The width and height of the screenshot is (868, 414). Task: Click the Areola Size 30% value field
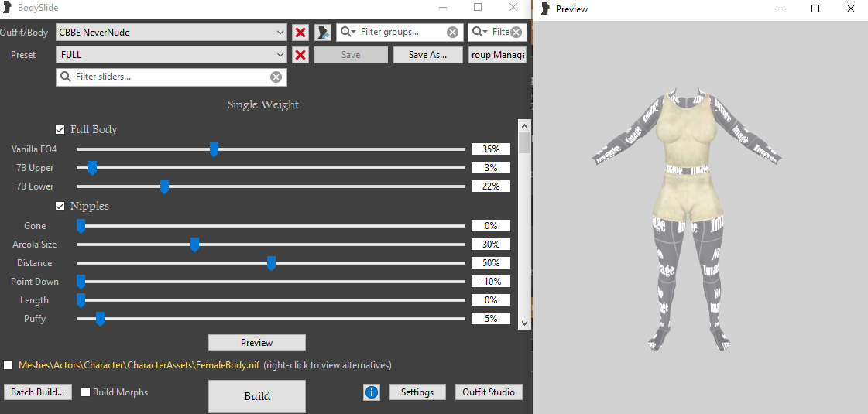pyautogui.click(x=491, y=245)
